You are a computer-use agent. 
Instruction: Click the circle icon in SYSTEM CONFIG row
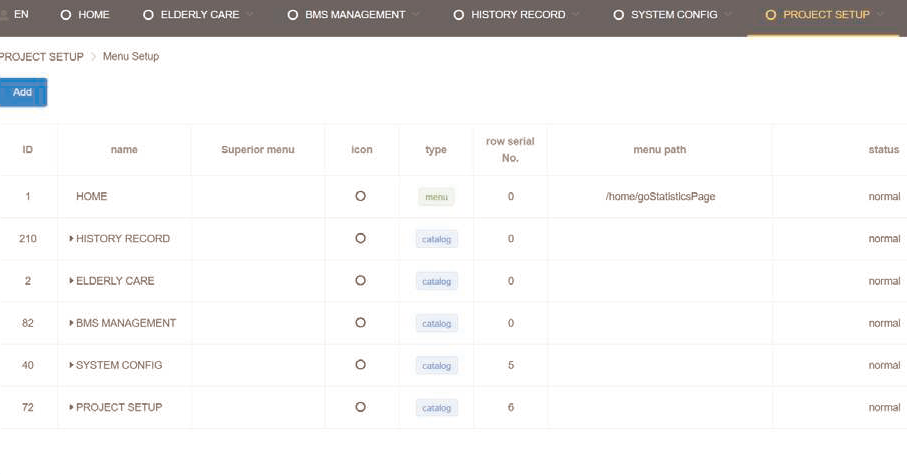[360, 365]
